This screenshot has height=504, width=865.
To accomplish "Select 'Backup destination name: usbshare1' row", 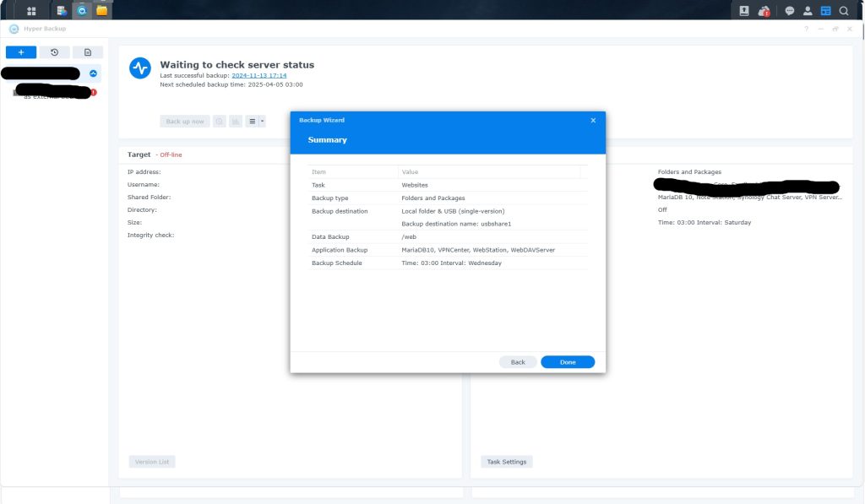I will point(456,224).
